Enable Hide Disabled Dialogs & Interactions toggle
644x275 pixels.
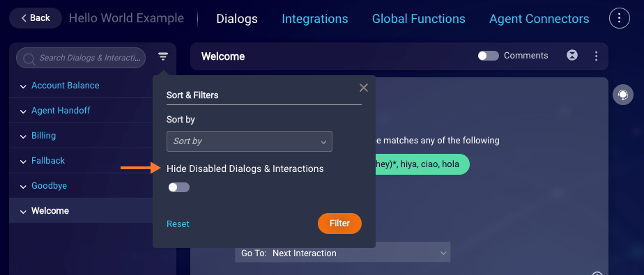click(178, 187)
